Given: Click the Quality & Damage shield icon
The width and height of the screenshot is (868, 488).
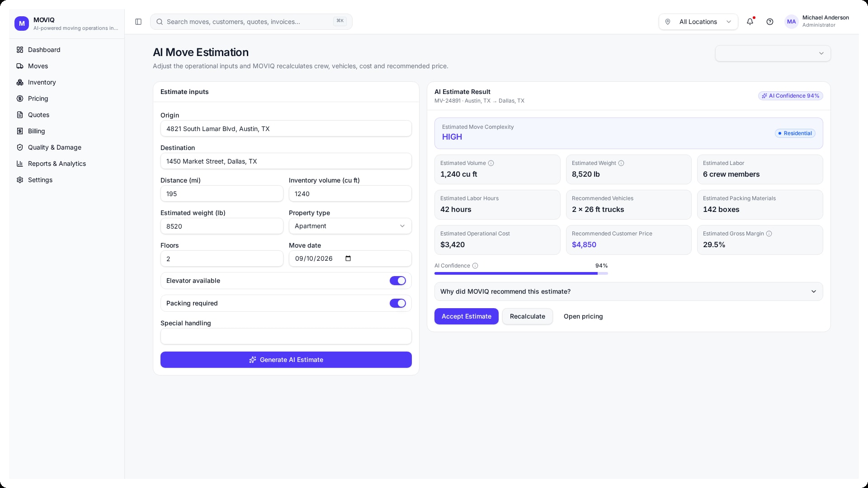Looking at the screenshot, I should tap(20, 147).
